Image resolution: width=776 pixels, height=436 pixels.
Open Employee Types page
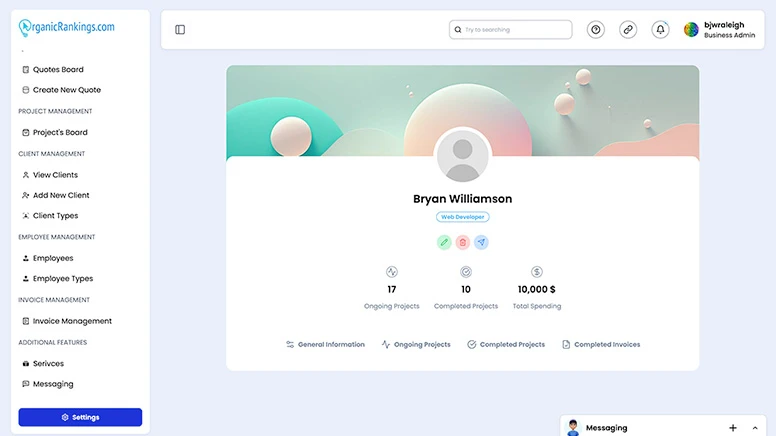(x=57, y=279)
